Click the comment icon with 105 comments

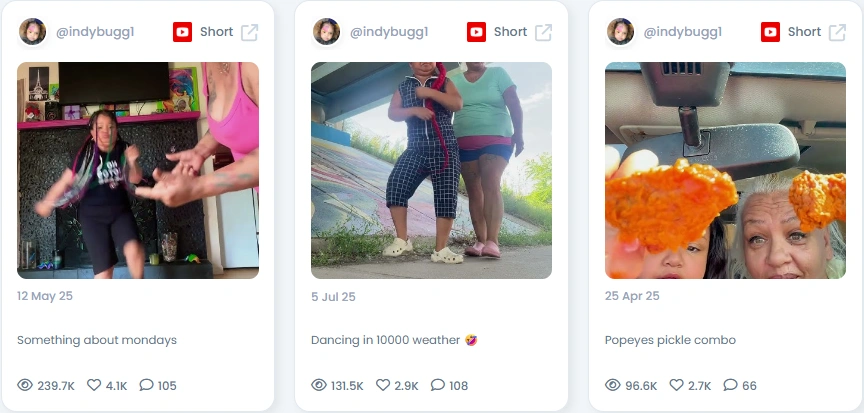(x=146, y=384)
